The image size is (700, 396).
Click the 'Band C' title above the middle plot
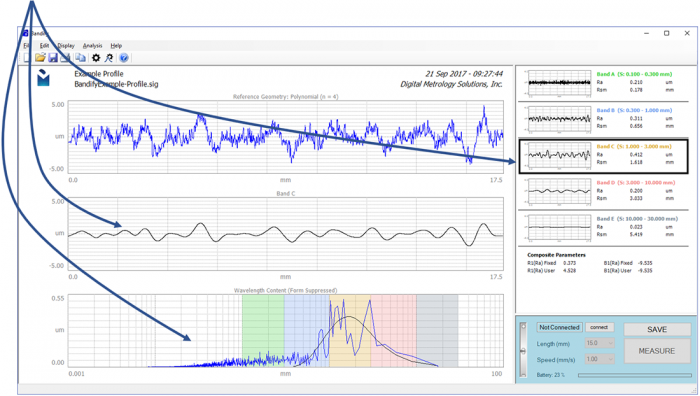tap(286, 193)
